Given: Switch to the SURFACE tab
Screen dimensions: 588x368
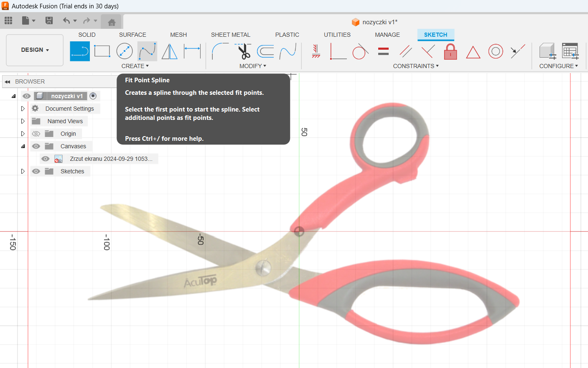Looking at the screenshot, I should click(x=132, y=35).
